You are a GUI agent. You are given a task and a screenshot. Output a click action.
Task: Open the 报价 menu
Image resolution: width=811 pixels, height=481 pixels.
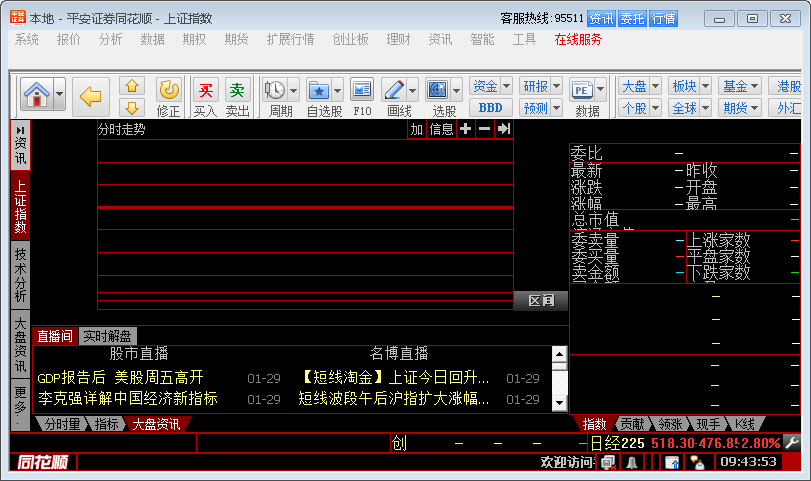pyautogui.click(x=68, y=39)
